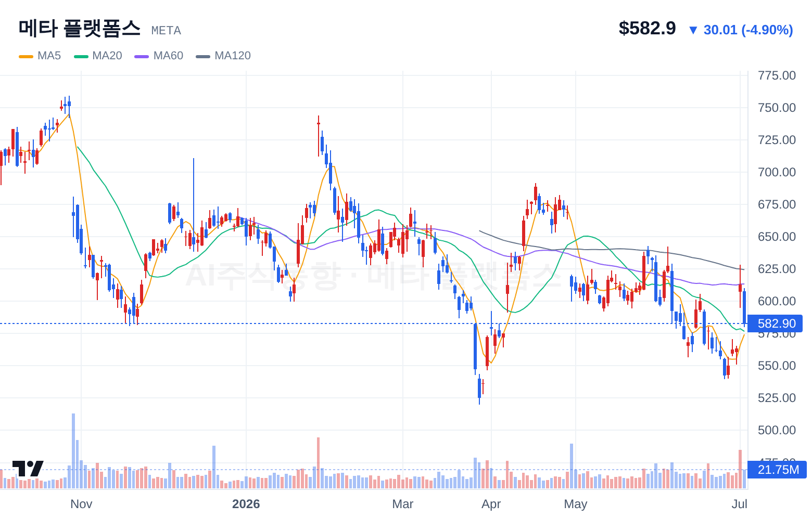Select the 21.75M volume label
Screen dimensions: 812x518
[777, 470]
